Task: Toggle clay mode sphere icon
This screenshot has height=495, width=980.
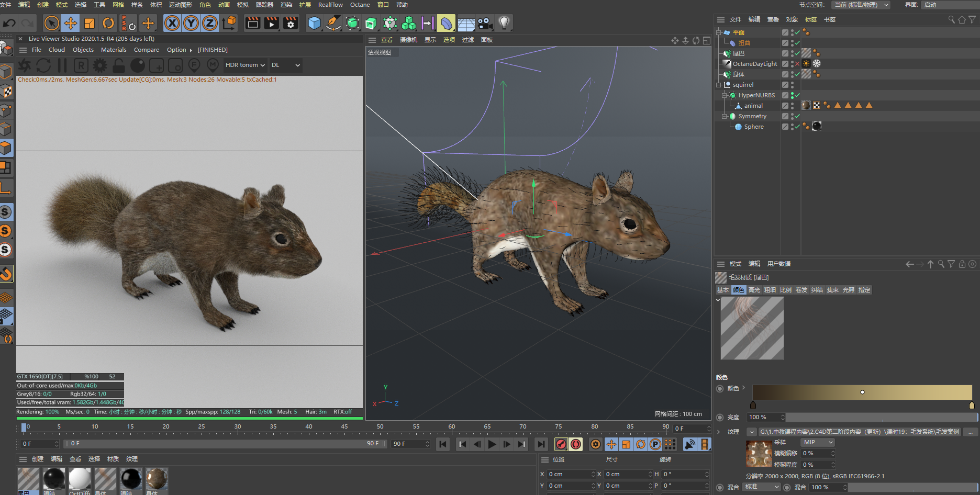Action: pyautogui.click(x=138, y=65)
